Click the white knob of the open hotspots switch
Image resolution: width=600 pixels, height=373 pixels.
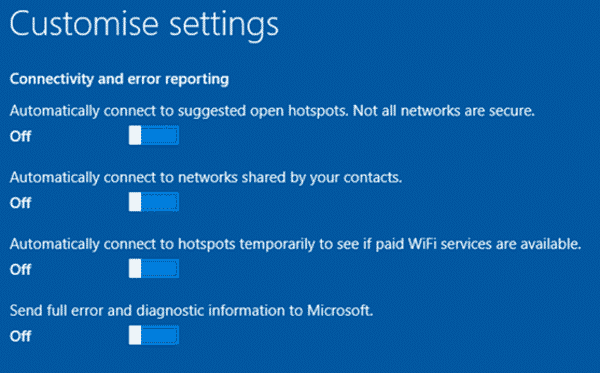[x=135, y=135]
